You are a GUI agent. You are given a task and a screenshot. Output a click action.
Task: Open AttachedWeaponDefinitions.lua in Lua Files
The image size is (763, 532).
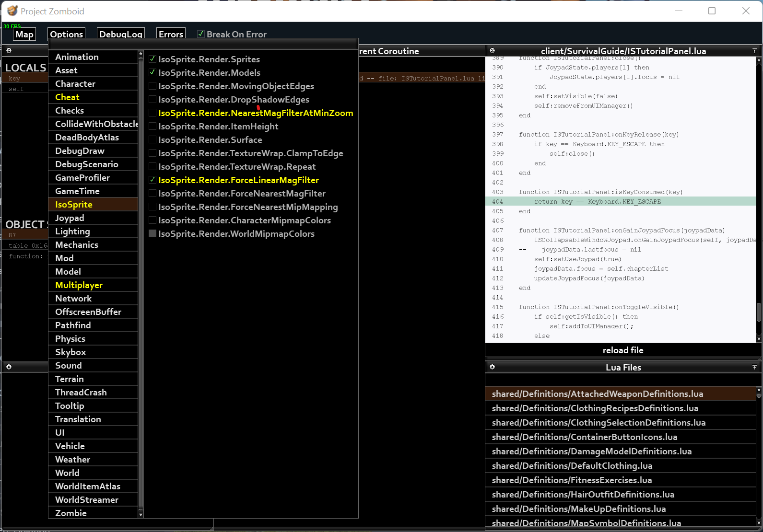click(621, 393)
